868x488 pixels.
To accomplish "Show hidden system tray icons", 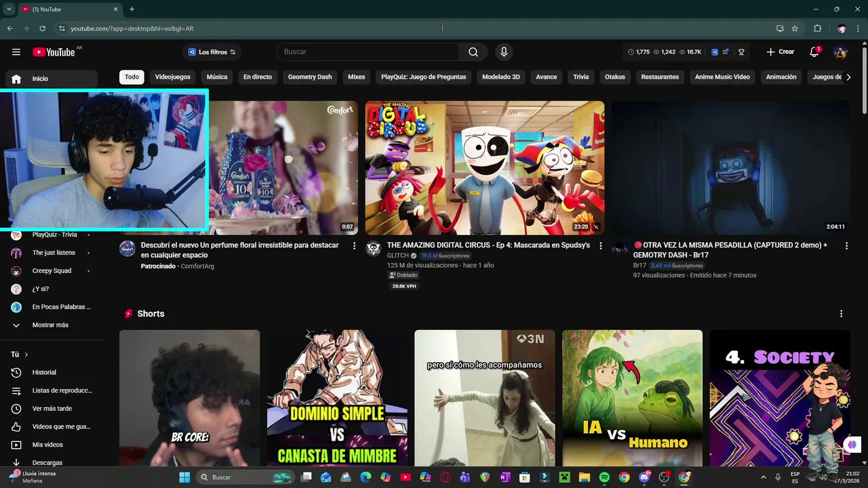I will 763,477.
